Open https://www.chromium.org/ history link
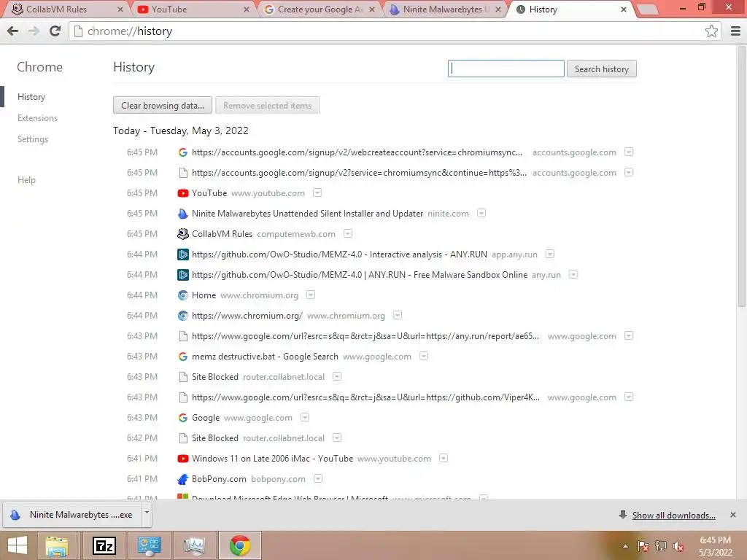The image size is (747, 560). [247, 316]
